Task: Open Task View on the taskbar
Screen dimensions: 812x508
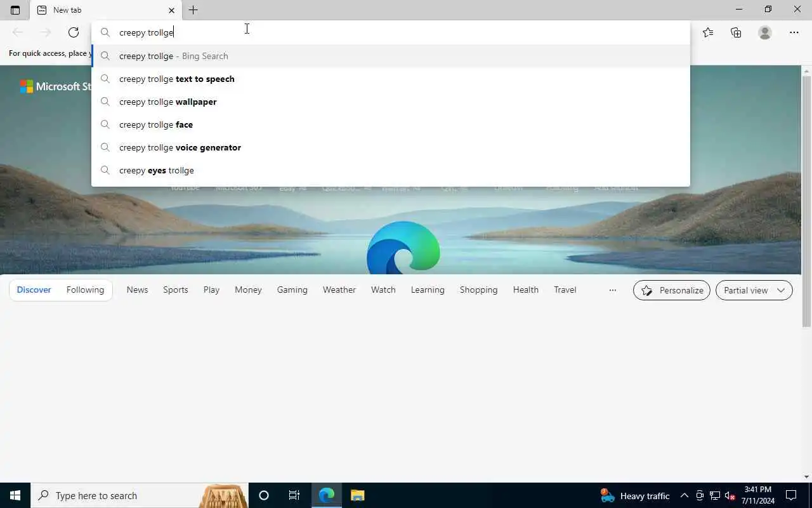Action: pyautogui.click(x=294, y=495)
